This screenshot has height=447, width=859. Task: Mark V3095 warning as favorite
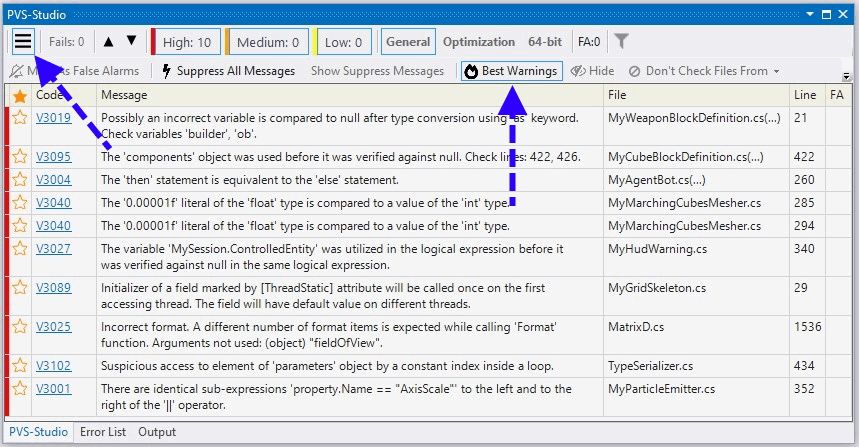click(20, 157)
